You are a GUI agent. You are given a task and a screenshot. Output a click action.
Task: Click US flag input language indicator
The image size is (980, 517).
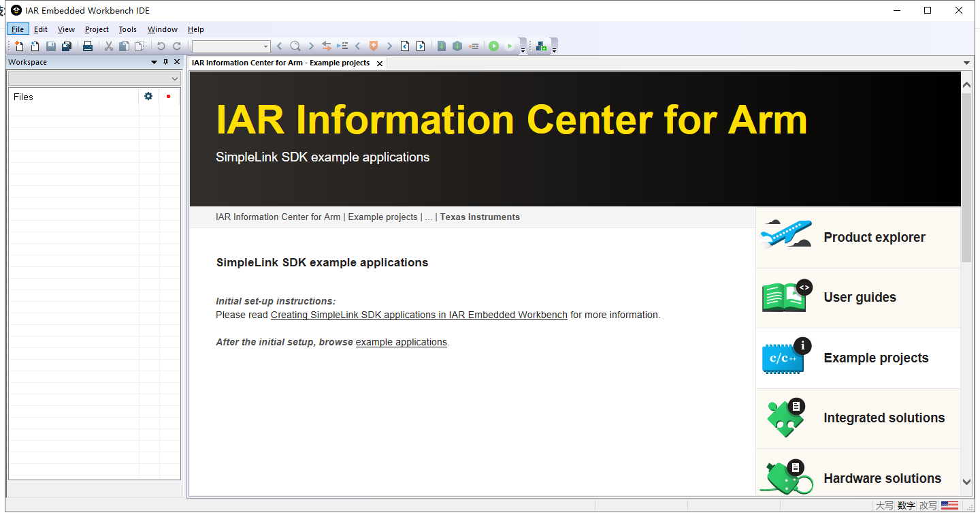click(949, 505)
